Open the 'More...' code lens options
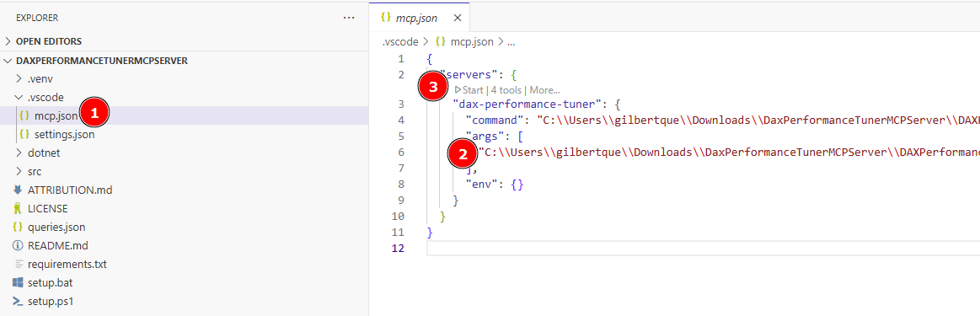 (544, 90)
